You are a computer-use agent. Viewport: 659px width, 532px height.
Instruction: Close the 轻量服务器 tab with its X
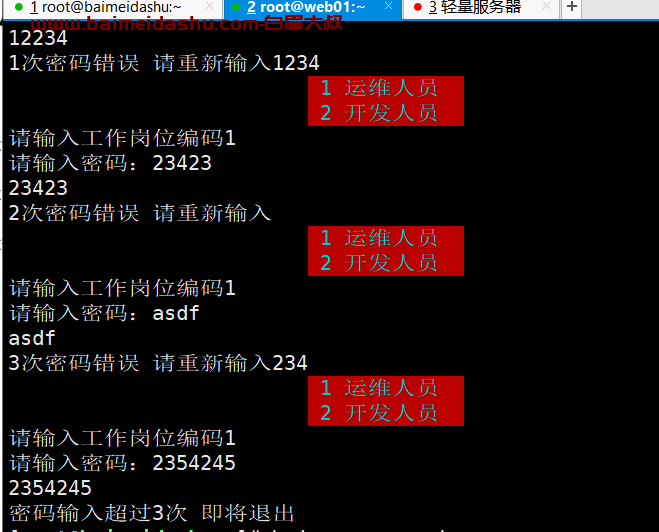coord(546,6)
